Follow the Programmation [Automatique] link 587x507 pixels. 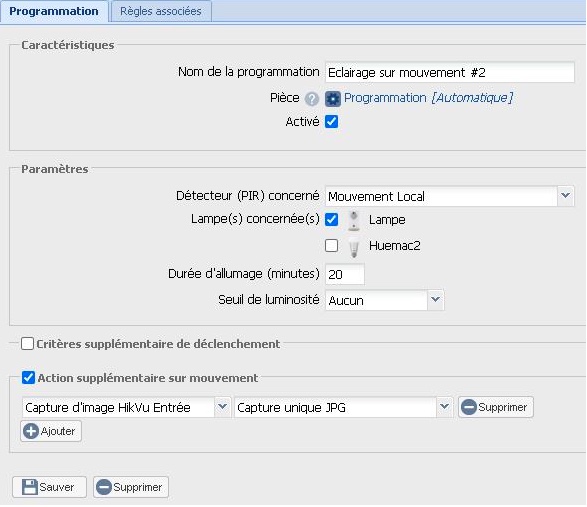tap(428, 98)
